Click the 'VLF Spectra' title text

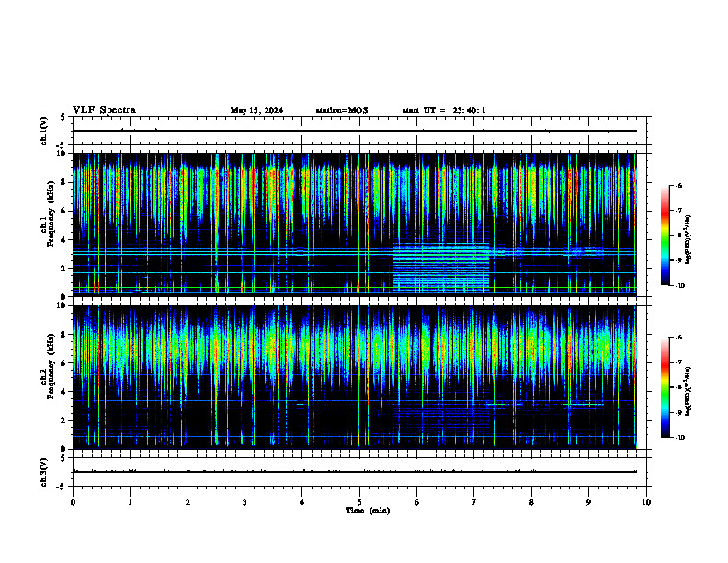[x=104, y=110]
